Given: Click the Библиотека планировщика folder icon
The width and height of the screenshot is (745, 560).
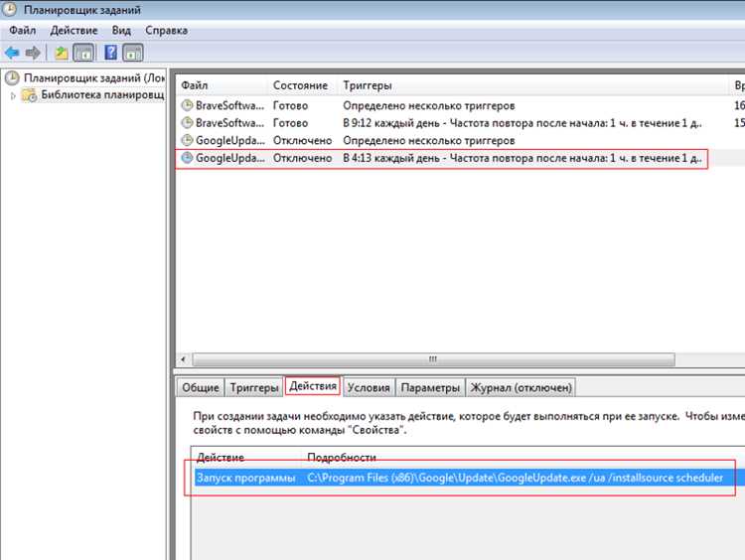Looking at the screenshot, I should (30, 94).
